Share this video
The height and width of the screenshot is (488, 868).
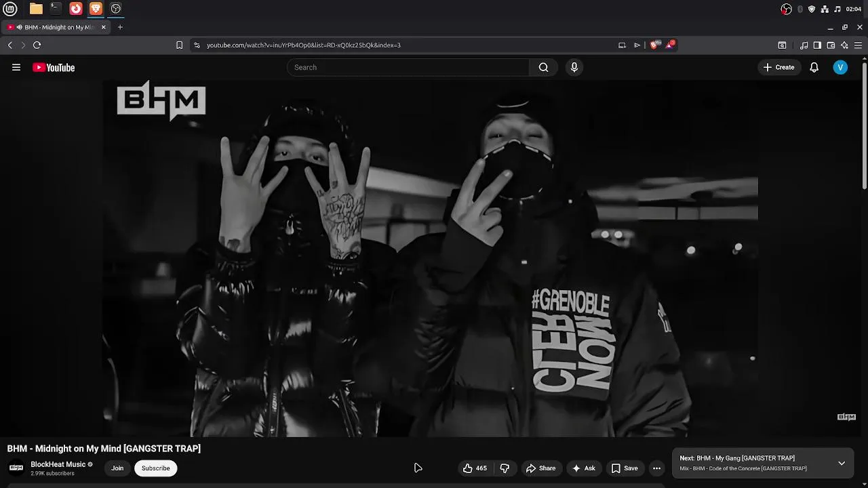point(540,468)
